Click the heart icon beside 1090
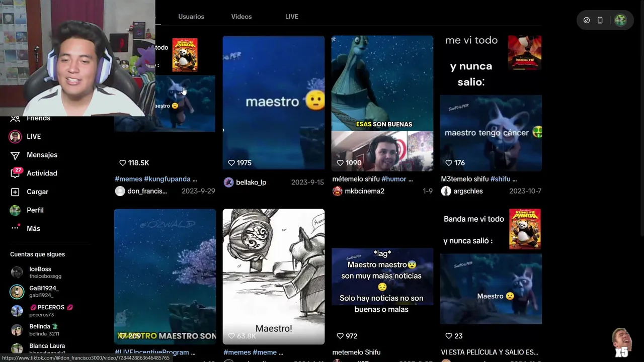644x362 pixels. (x=340, y=163)
